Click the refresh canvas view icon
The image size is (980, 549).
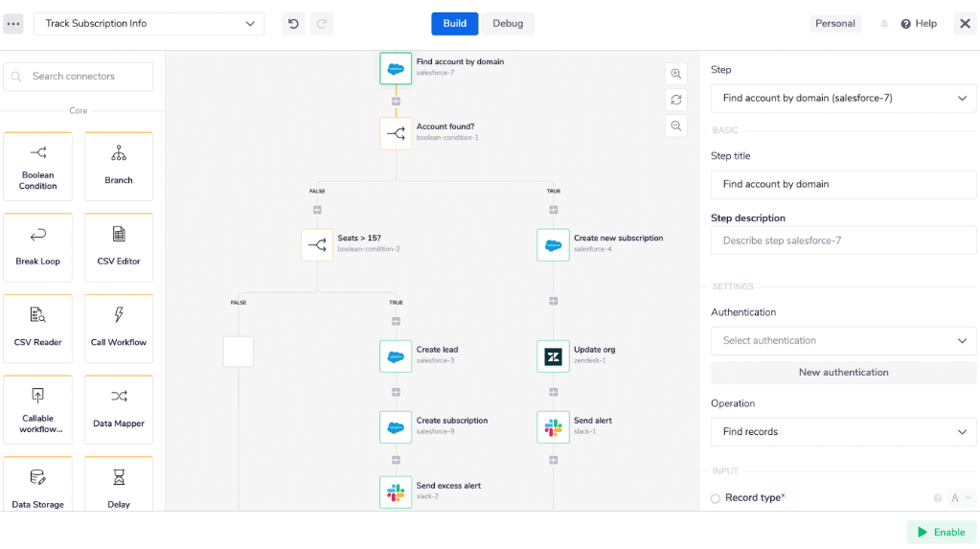point(676,100)
